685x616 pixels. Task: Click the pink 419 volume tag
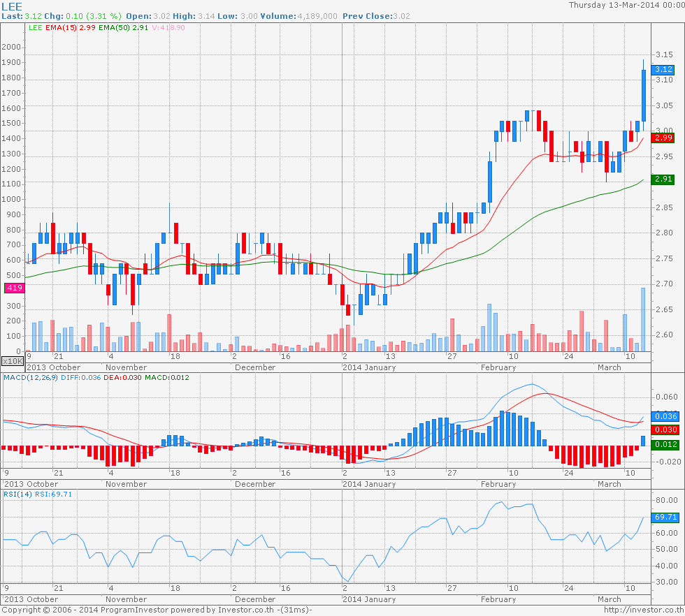[x=13, y=288]
